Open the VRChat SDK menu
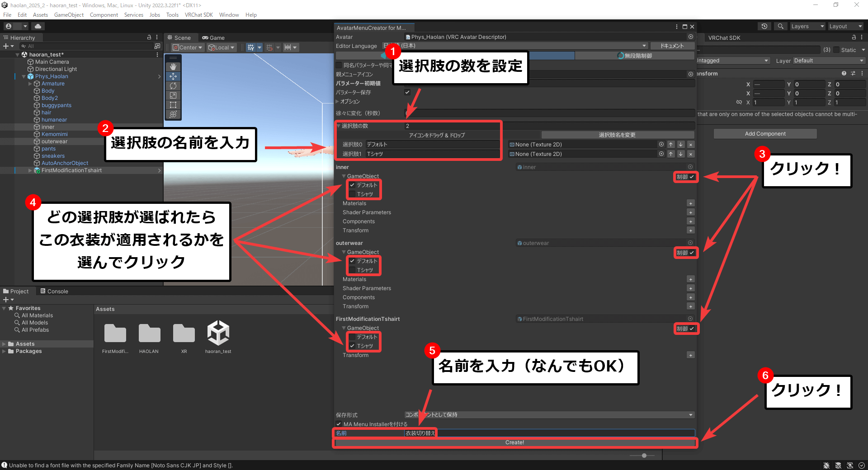Image resolution: width=868 pixels, height=470 pixels. [198, 15]
